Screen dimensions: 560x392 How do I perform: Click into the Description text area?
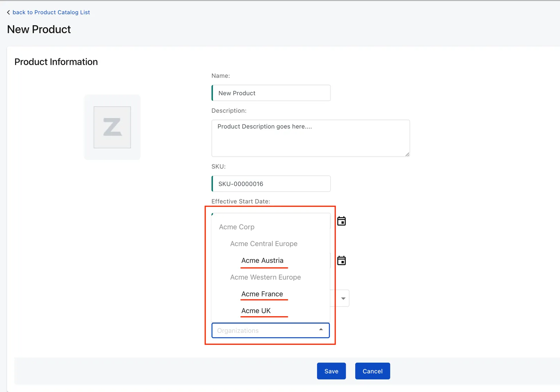pos(310,138)
